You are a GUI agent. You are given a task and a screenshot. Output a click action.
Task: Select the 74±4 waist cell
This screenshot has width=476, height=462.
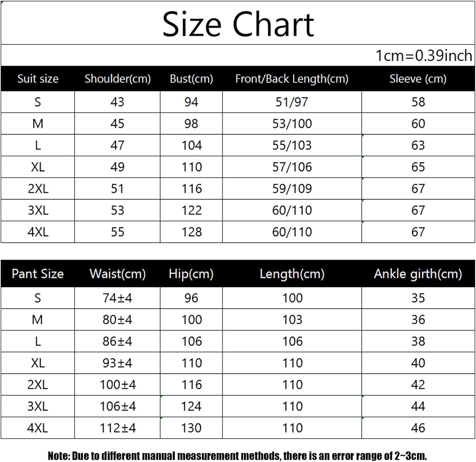[x=117, y=298]
